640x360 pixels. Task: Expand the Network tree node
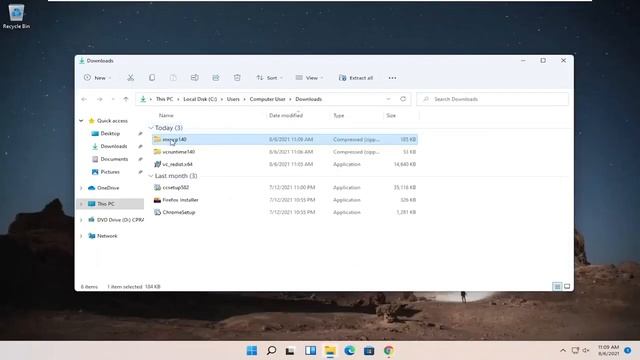click(x=81, y=236)
